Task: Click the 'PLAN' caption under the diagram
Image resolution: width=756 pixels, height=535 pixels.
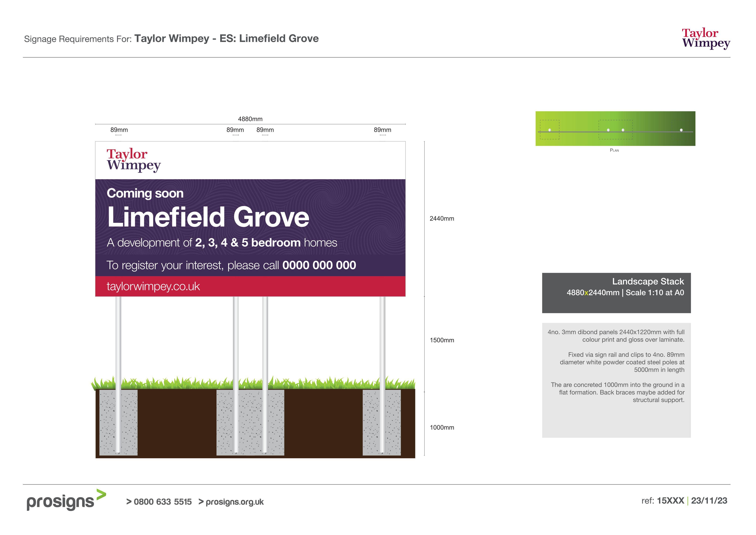Action: pos(614,150)
